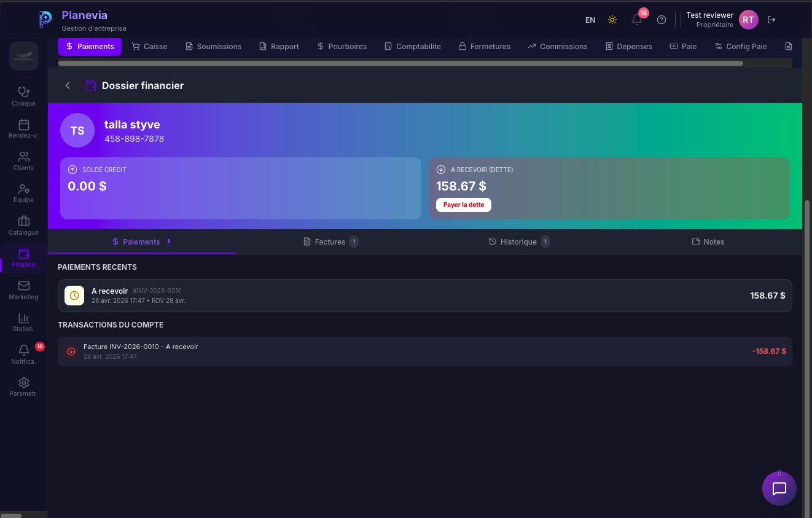The width and height of the screenshot is (812, 518).
Task: Open the chat bubble widget
Action: (779, 489)
